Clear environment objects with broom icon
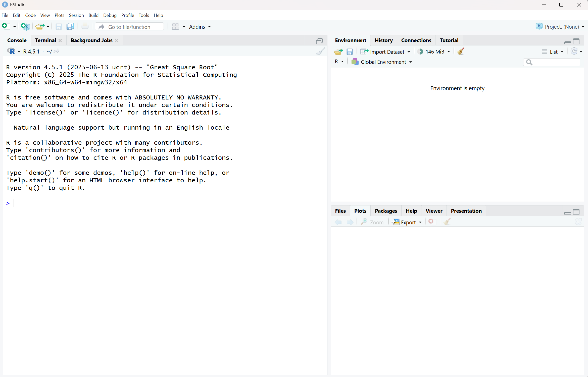This screenshot has height=377, width=588. [461, 51]
